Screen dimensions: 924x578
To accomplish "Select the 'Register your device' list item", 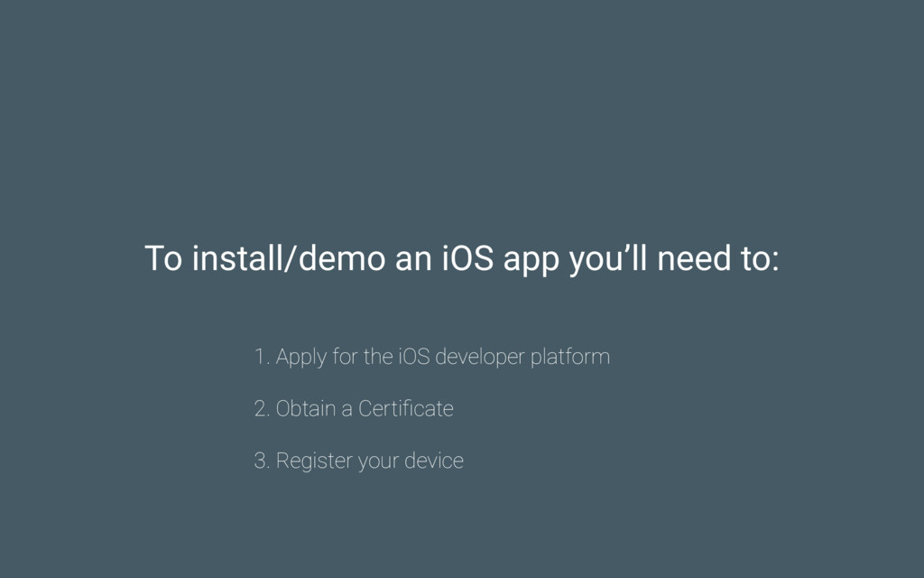I will pyautogui.click(x=358, y=461).
